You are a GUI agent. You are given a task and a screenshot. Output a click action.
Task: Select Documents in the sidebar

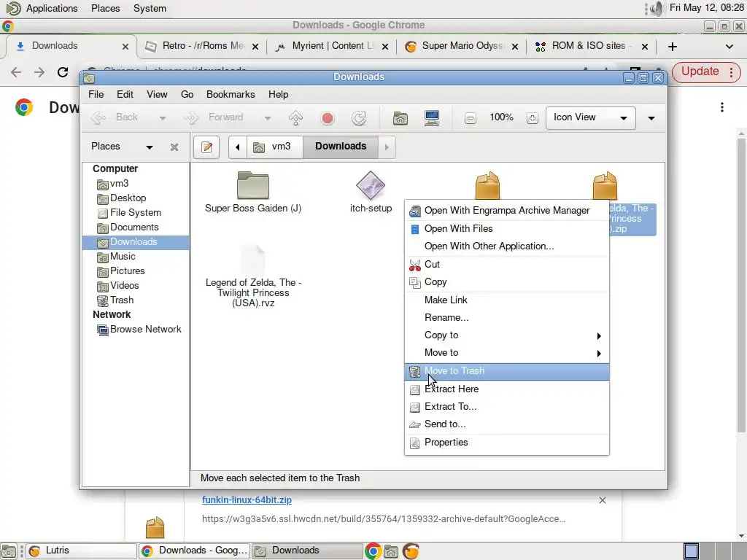[128, 227]
